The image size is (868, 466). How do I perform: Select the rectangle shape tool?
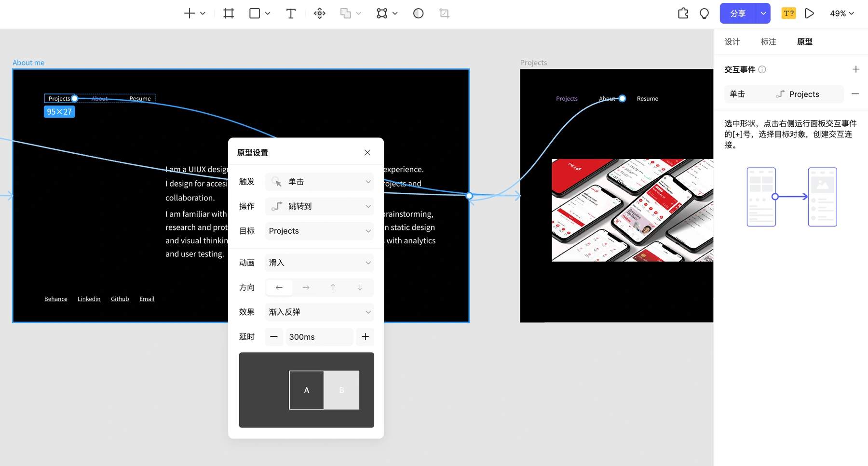click(255, 13)
